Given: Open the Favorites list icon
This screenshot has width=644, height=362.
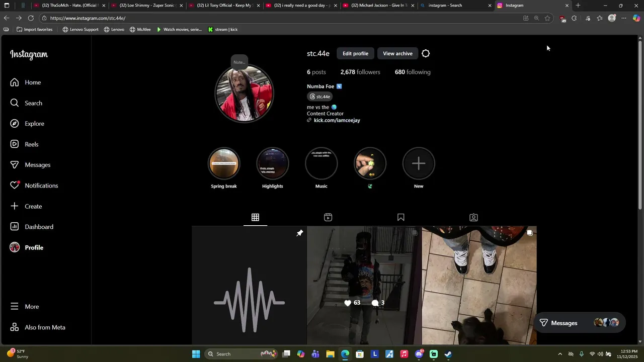Looking at the screenshot, I should pos(600,18).
